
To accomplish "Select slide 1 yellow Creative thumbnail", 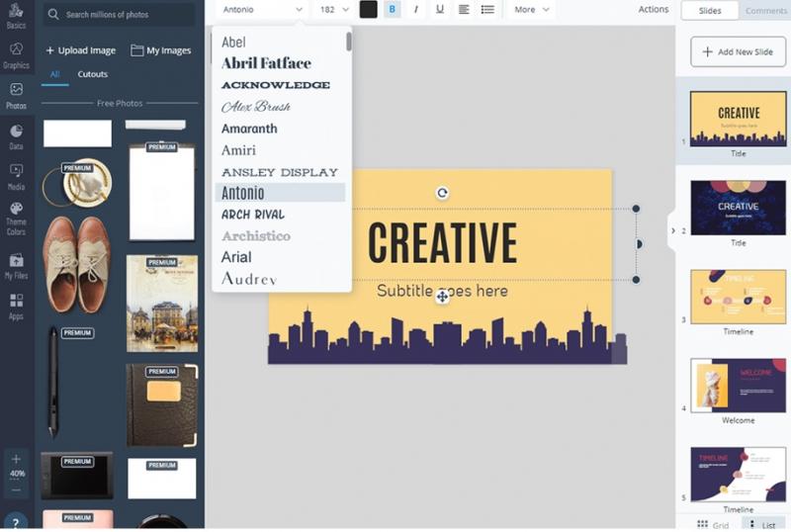I will coord(738,119).
